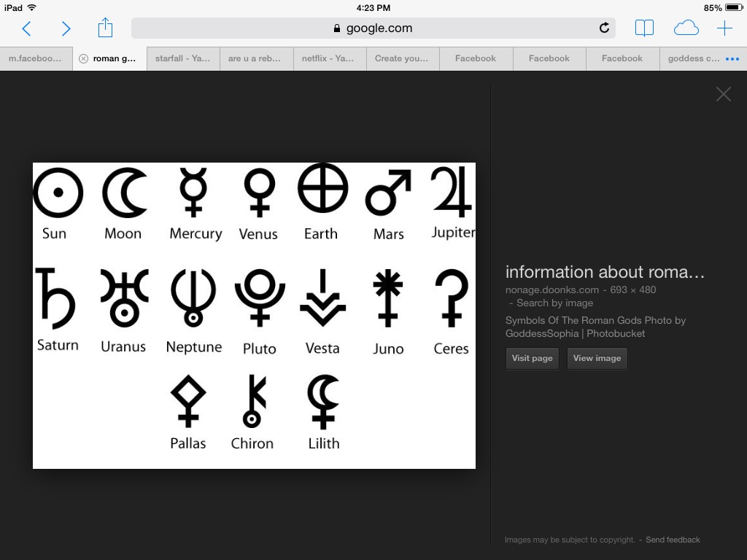Close the image preview with the X

coord(723,94)
